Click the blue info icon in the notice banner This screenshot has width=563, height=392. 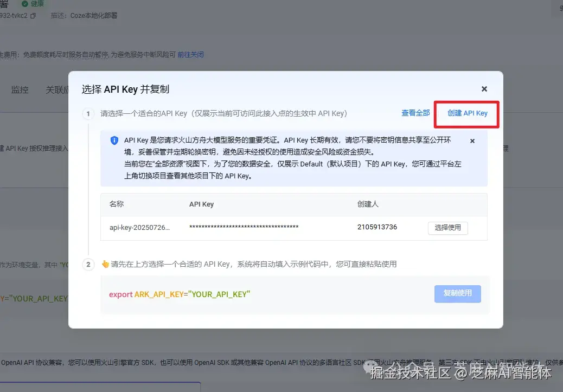click(114, 140)
